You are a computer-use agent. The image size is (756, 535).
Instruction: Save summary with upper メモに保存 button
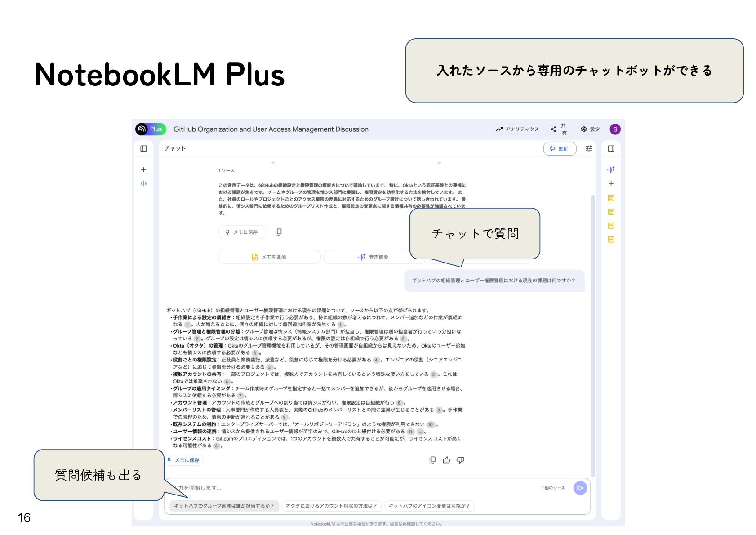pos(242,232)
